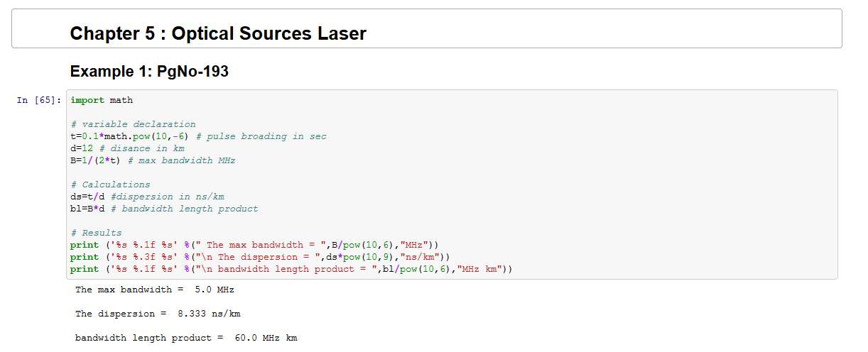Click the Results comment line
The width and height of the screenshot is (868, 352).
point(96,233)
